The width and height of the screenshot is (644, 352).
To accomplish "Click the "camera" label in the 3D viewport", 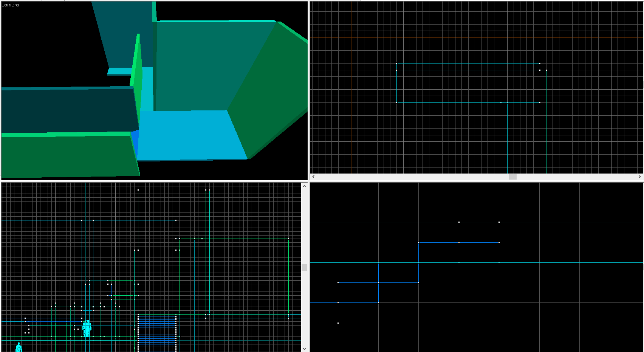I will pos(10,5).
